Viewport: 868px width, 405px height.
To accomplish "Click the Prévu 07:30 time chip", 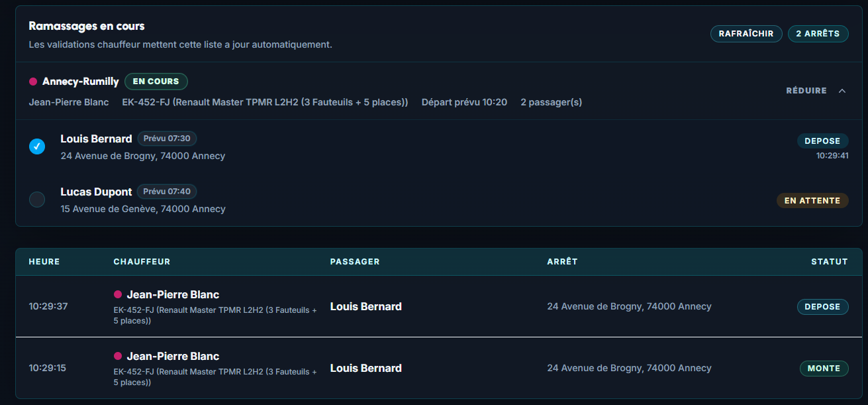I will click(x=167, y=139).
